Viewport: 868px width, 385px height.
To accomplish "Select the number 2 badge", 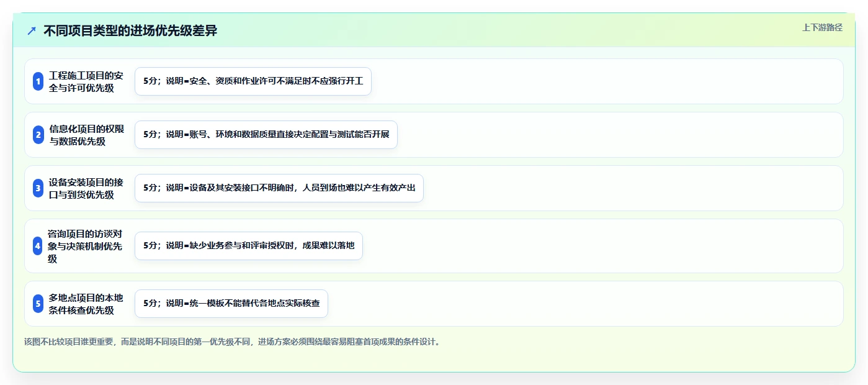I will pyautogui.click(x=38, y=135).
